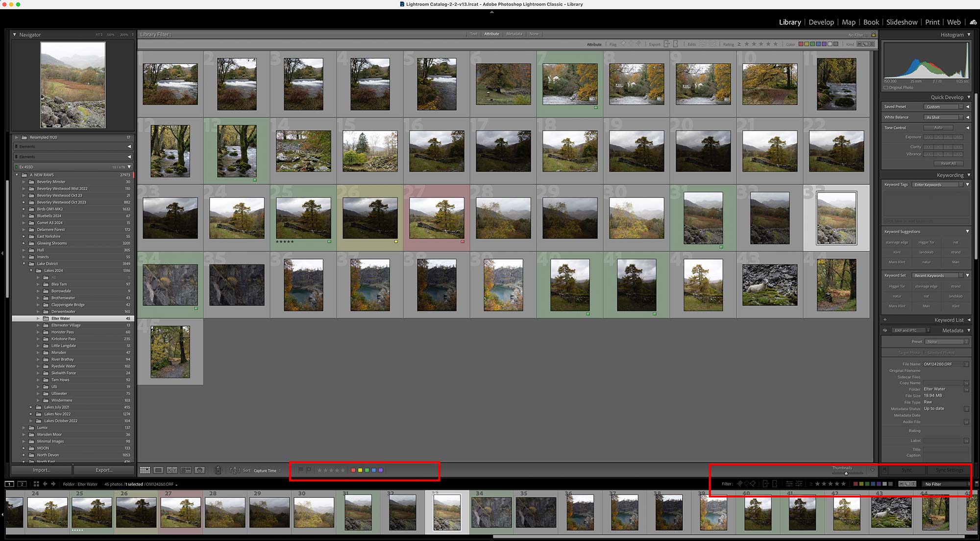Viewport: 980px width, 541px height.
Task: Activate Survey view icon
Action: click(186, 470)
